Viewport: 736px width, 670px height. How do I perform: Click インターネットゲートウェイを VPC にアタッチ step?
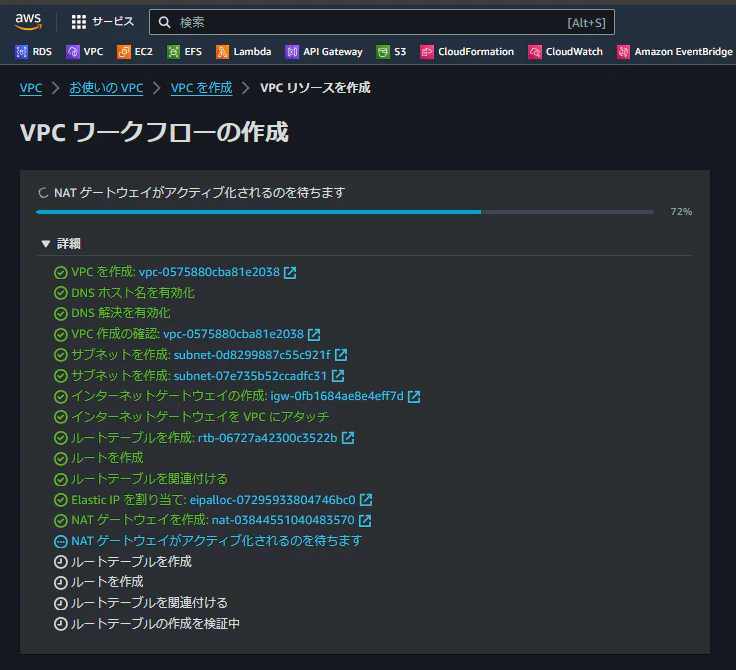(200, 416)
